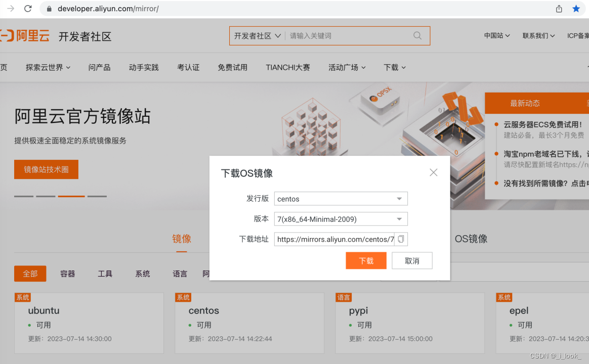Click the keyword search input
This screenshot has height=364, width=589.
(349, 36)
